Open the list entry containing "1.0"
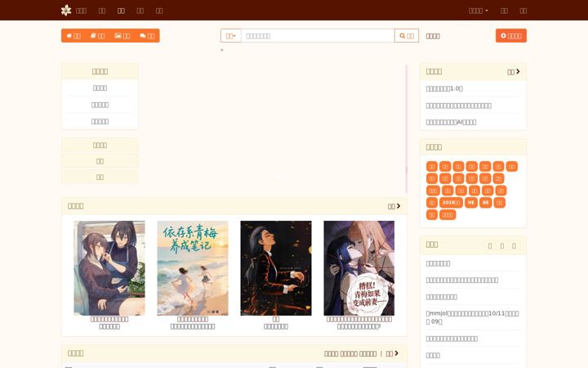The height and width of the screenshot is (368, 588). (444, 88)
